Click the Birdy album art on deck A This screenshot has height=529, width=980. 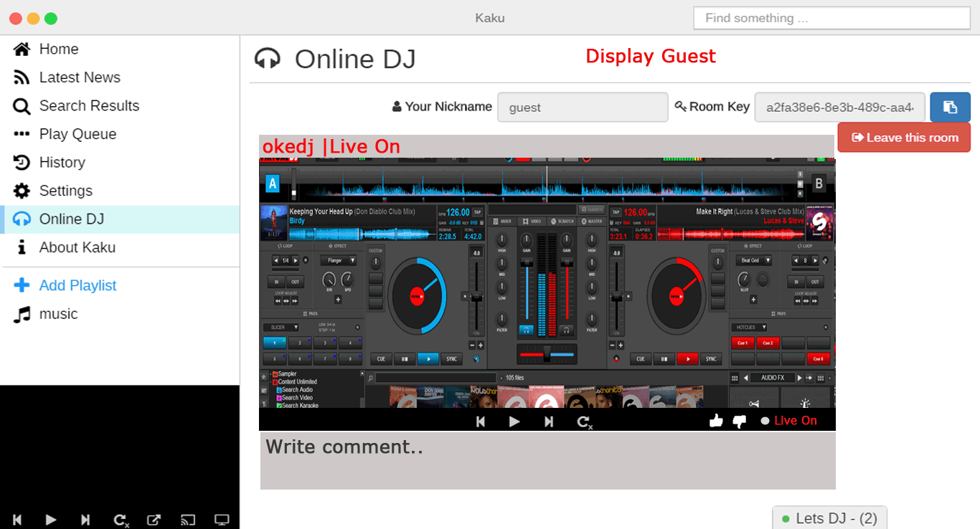pyautogui.click(x=273, y=223)
